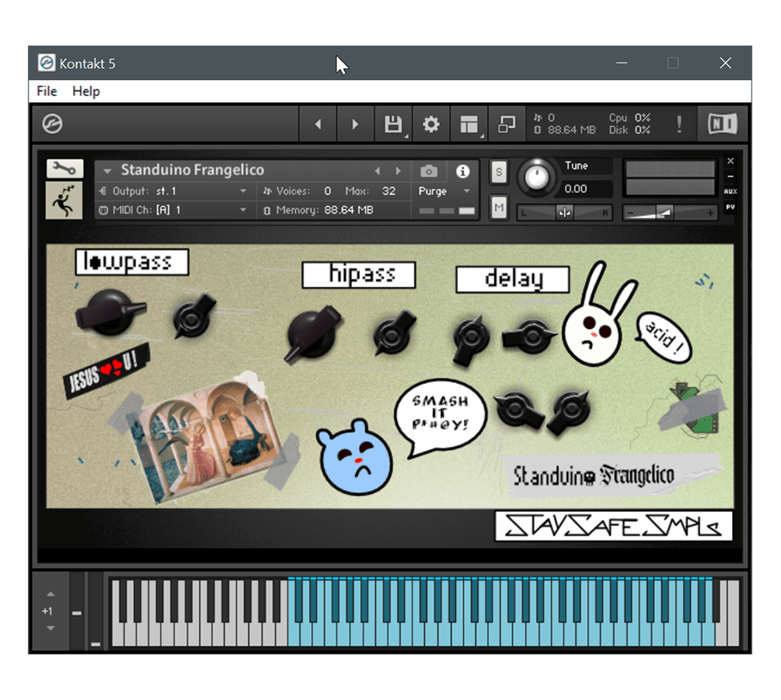Viewport: 781px width, 700px height.
Task: Shift keyboard octave up with arrow
Action: 51,595
